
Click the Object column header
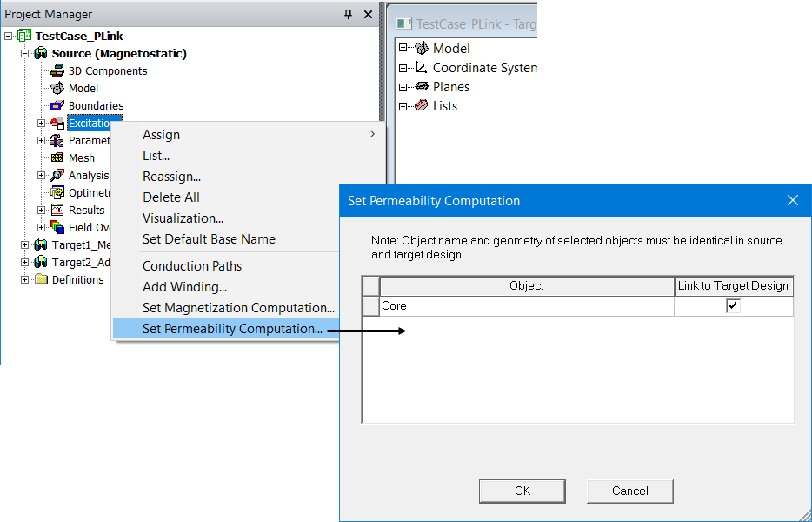coord(527,286)
